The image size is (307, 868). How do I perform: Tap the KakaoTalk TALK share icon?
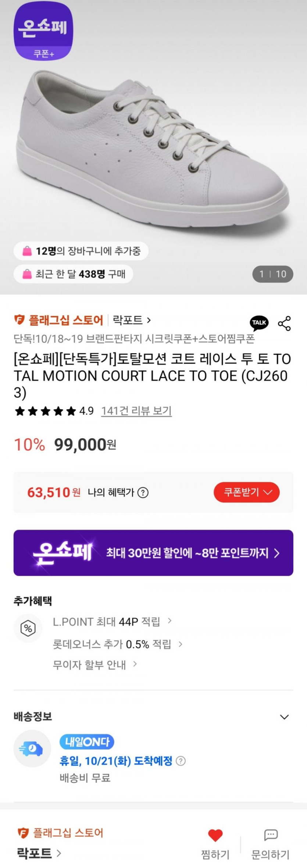pyautogui.click(x=259, y=323)
